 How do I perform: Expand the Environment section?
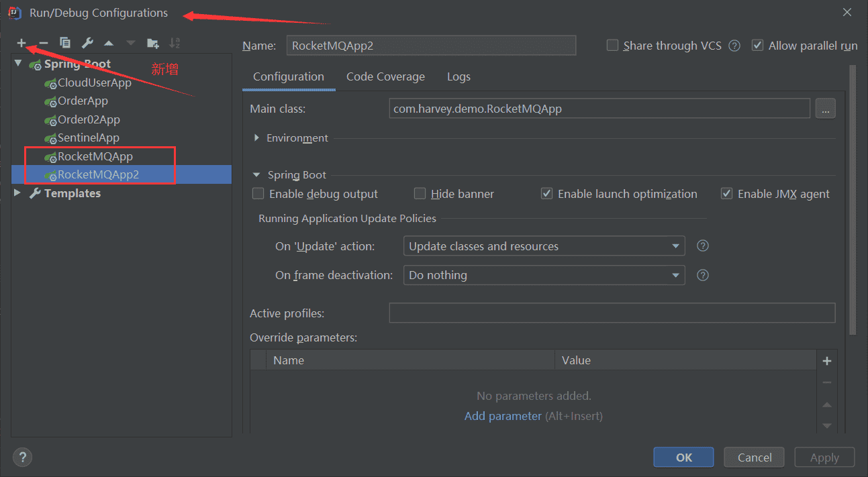pos(256,138)
